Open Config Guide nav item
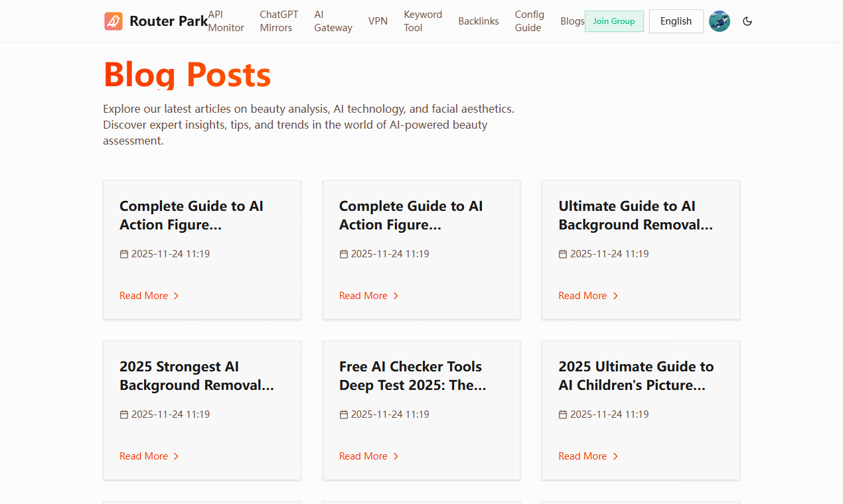Screen dimensions: 843x504 pyautogui.click(x=530, y=21)
